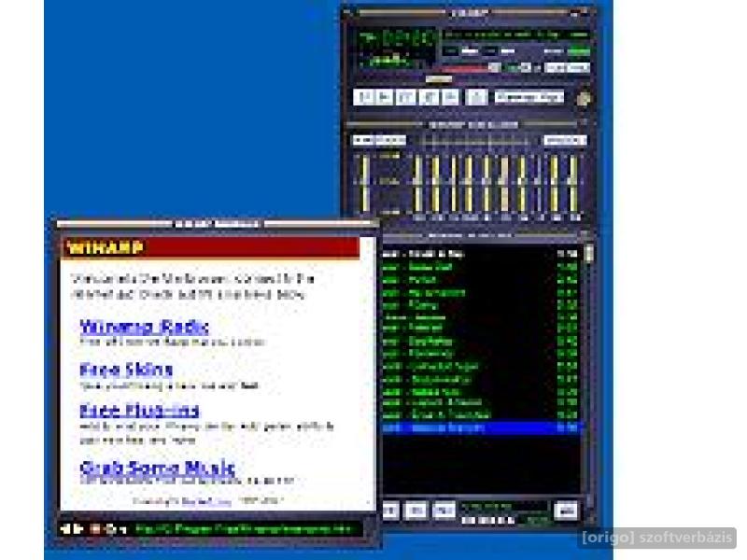This screenshot has height=560, width=747.
Task: Switch the equalizer ON button
Action: [365, 141]
